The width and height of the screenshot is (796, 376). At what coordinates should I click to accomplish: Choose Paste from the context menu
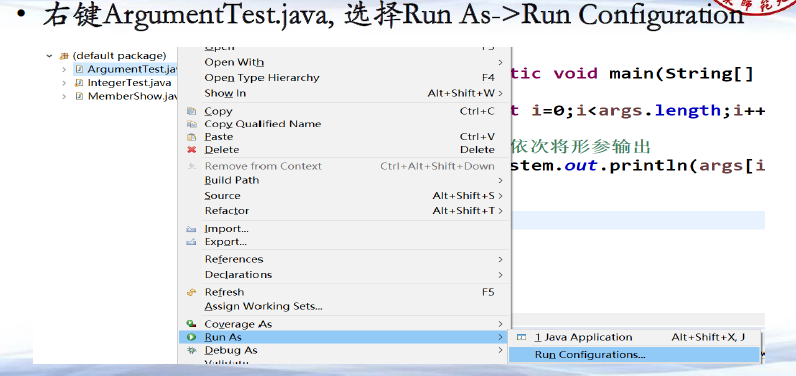point(344,137)
